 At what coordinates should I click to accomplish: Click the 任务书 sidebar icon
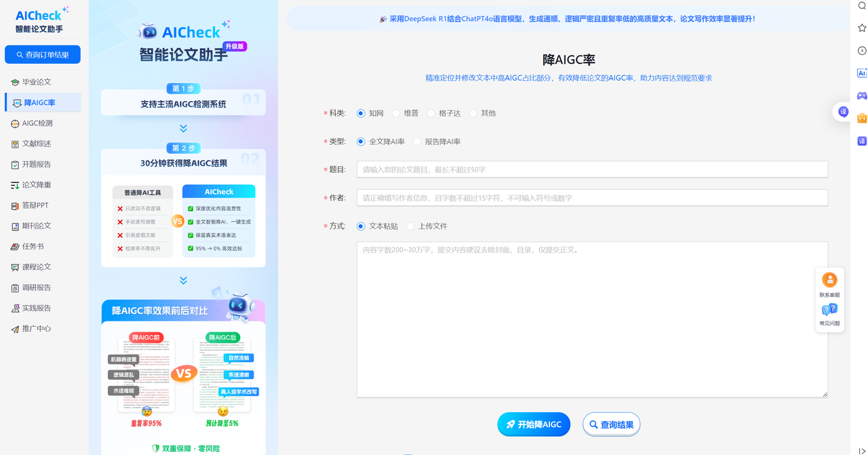coord(16,246)
